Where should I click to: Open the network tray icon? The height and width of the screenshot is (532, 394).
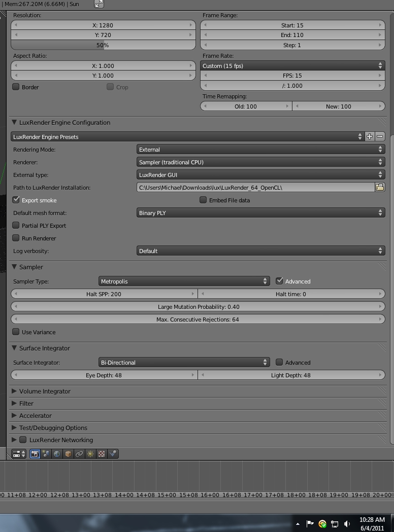(335, 524)
